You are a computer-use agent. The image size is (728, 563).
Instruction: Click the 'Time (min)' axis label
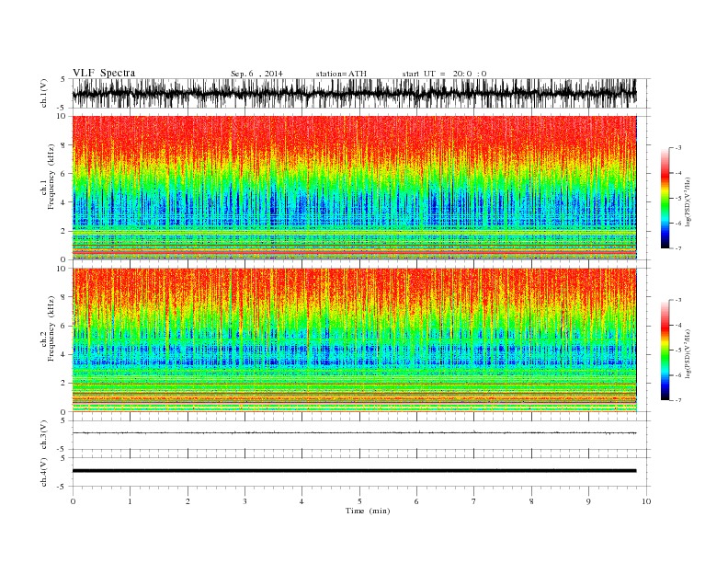pos(368,511)
